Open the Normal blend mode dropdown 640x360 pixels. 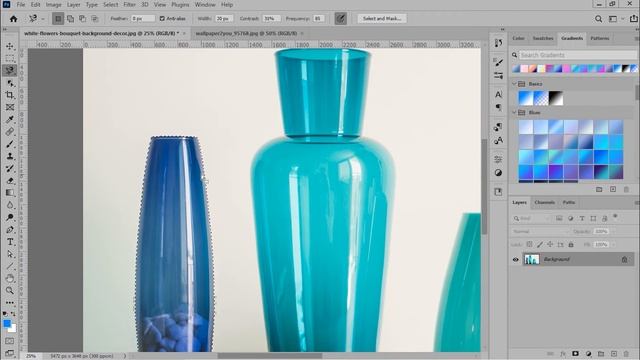(540, 231)
